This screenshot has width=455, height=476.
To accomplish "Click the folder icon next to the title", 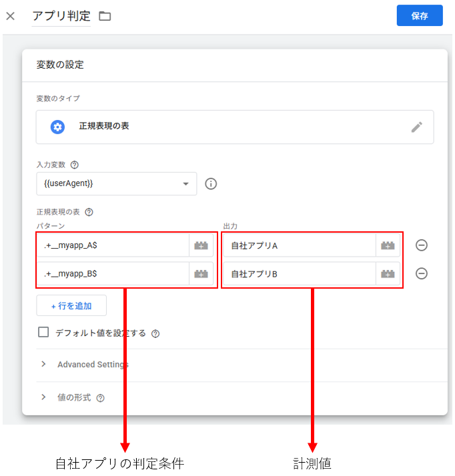I will [105, 16].
